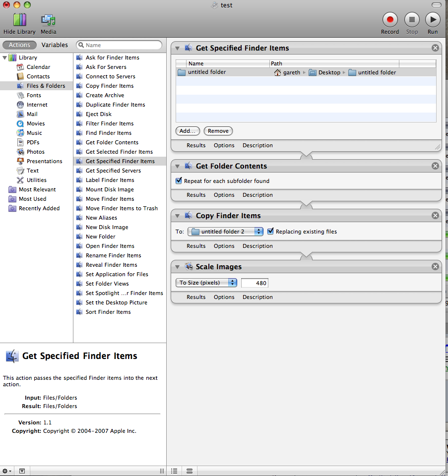Select the Text library category

click(33, 170)
